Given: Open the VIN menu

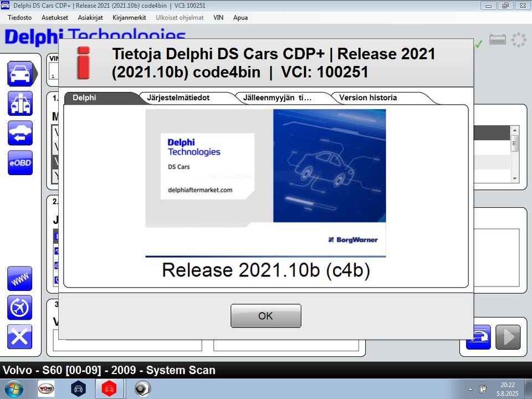Looking at the screenshot, I should pos(218,18).
